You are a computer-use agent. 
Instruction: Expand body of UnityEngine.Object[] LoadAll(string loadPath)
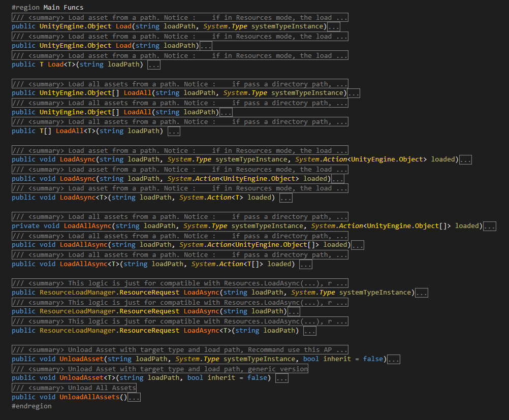226,112
